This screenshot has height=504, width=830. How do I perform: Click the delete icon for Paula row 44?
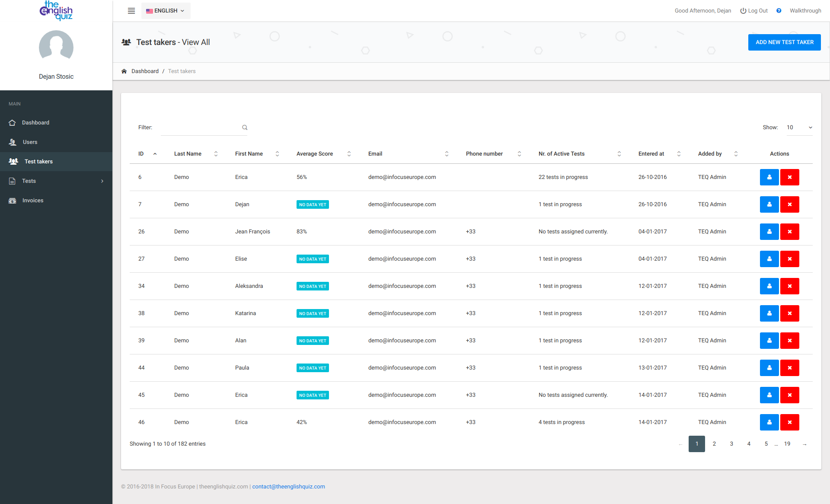coord(789,367)
